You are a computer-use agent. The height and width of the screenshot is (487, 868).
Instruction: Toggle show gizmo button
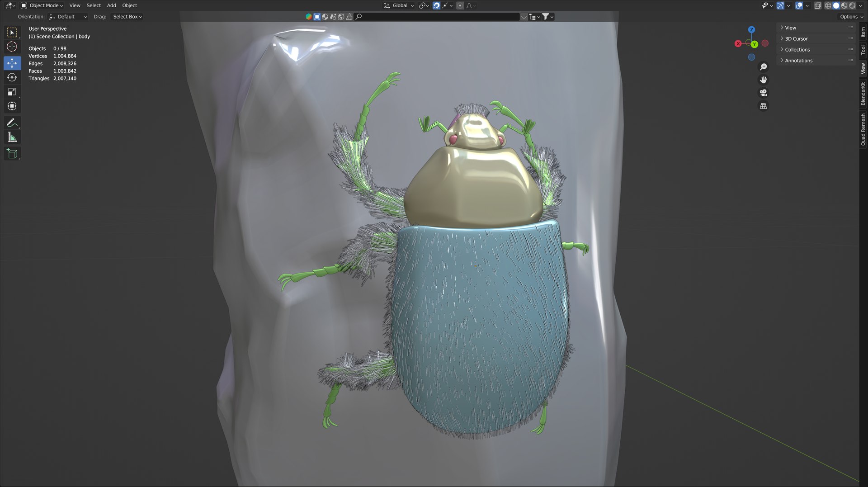tap(780, 5)
